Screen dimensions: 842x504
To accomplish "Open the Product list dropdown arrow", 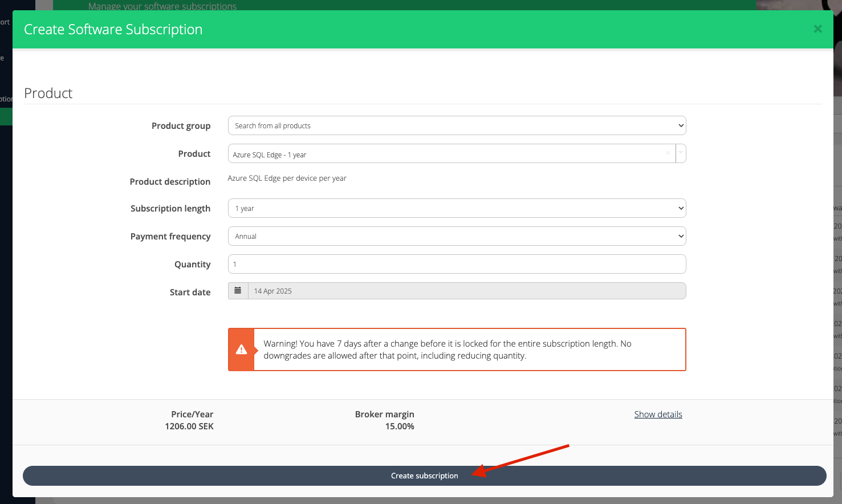I will [681, 153].
